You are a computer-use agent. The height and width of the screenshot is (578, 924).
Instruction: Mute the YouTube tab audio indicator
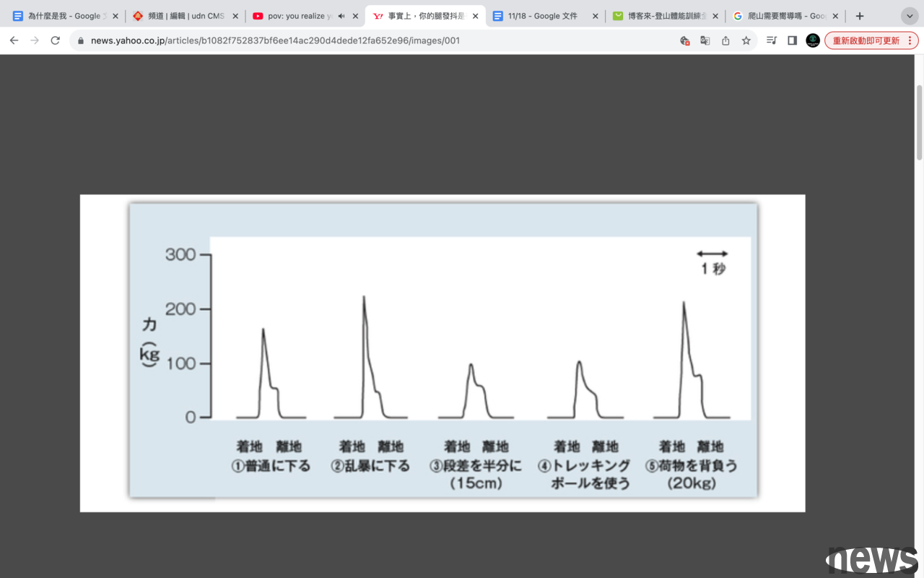tap(341, 16)
